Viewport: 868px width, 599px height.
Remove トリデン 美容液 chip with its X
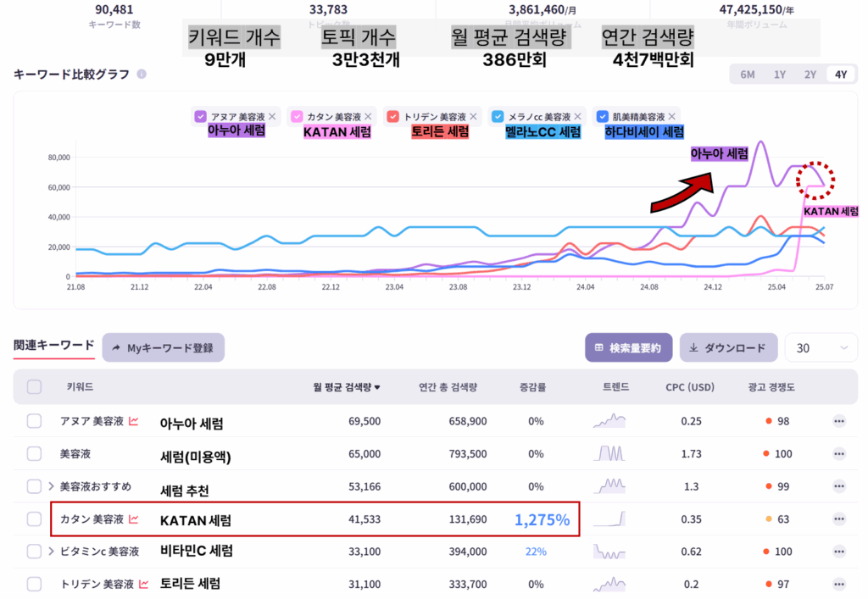[x=473, y=116]
